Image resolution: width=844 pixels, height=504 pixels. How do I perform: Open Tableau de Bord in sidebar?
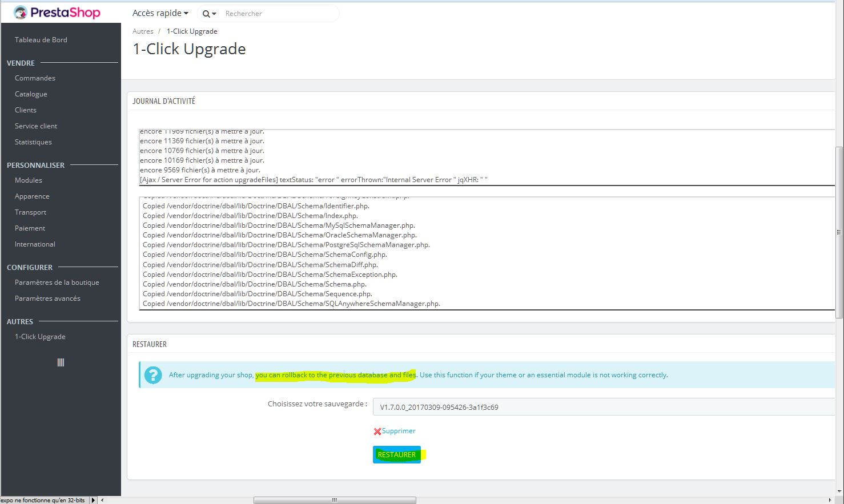[41, 40]
